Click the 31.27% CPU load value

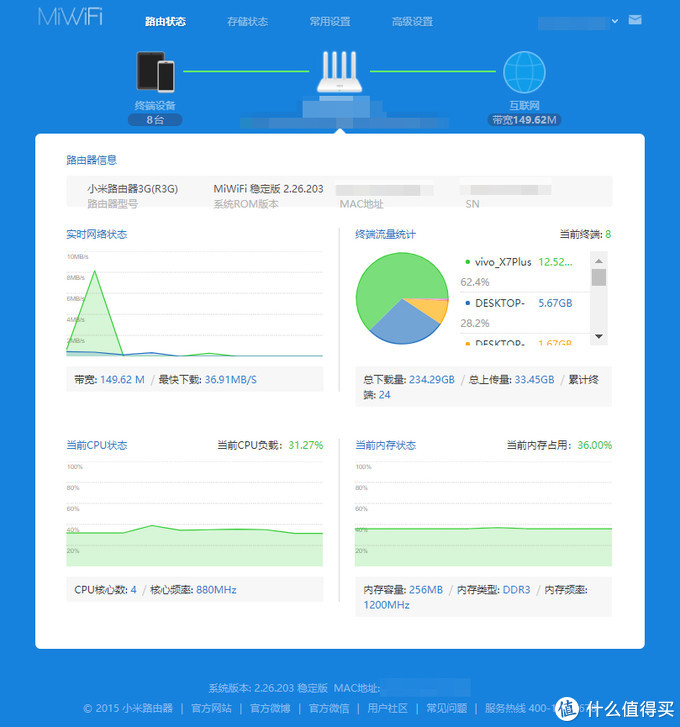305,445
